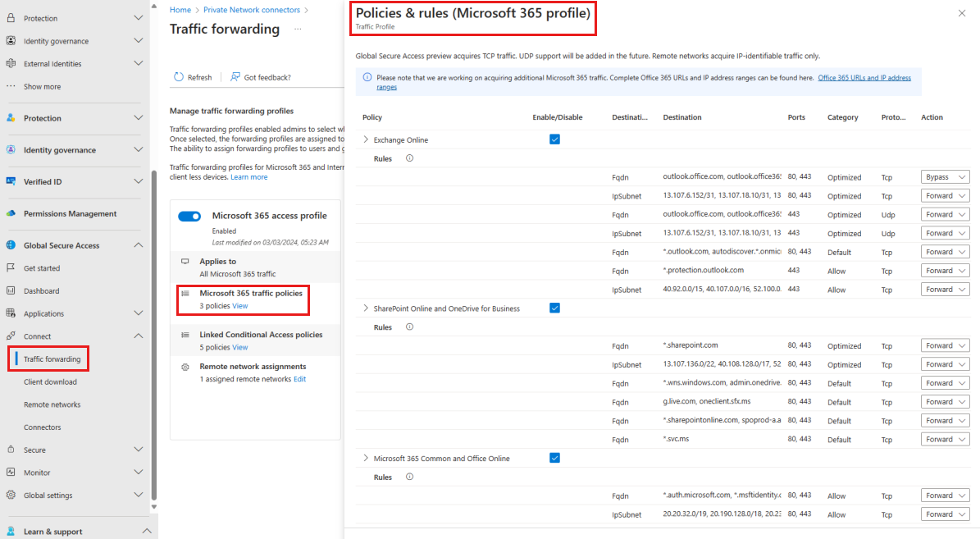Viewport: 980px width, 539px height.
Task: Click the ellipsis next to Traffic forwarding title
Action: [x=297, y=30]
